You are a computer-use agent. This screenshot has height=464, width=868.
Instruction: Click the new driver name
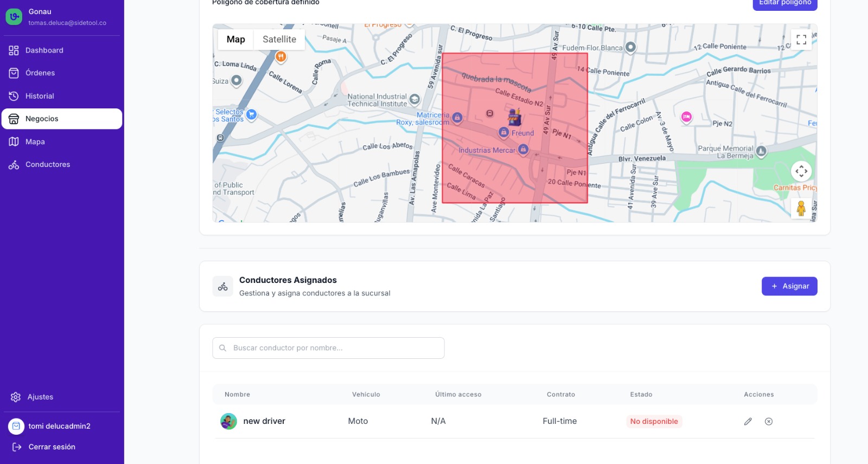[264, 421]
